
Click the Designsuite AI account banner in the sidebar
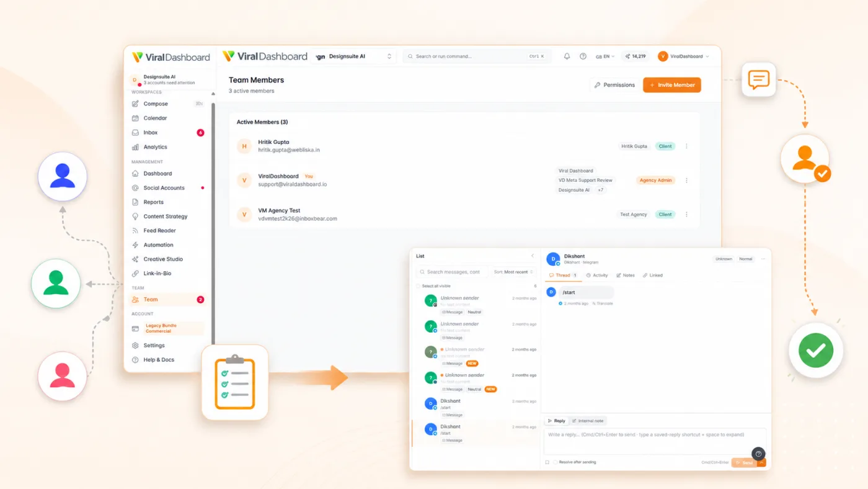click(x=168, y=80)
